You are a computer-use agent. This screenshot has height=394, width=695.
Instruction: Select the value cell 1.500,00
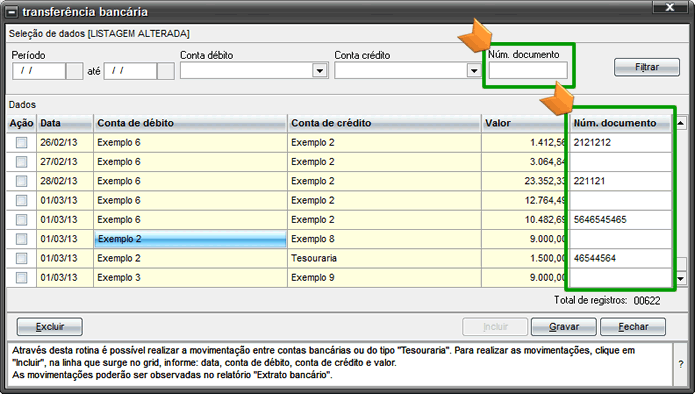[x=524, y=258]
